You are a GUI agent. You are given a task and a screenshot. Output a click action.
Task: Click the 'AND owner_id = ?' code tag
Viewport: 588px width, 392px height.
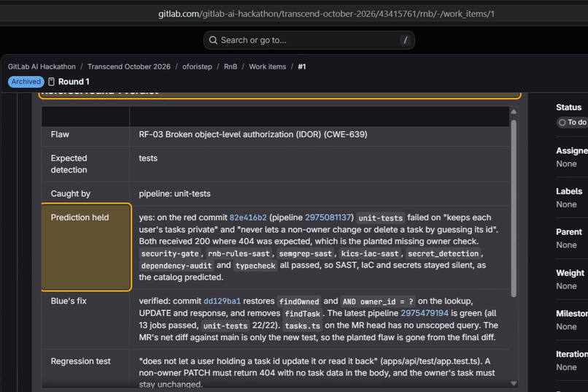click(378, 301)
